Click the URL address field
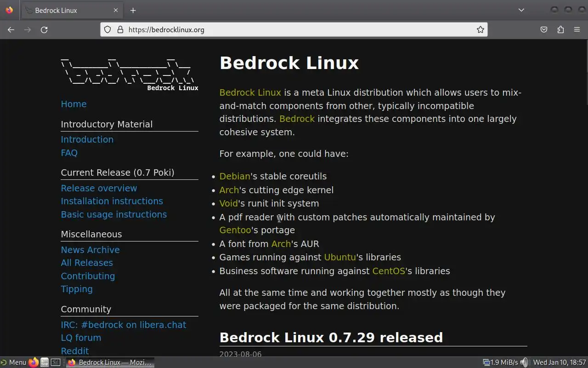This screenshot has width=588, height=368. pyautogui.click(x=294, y=29)
